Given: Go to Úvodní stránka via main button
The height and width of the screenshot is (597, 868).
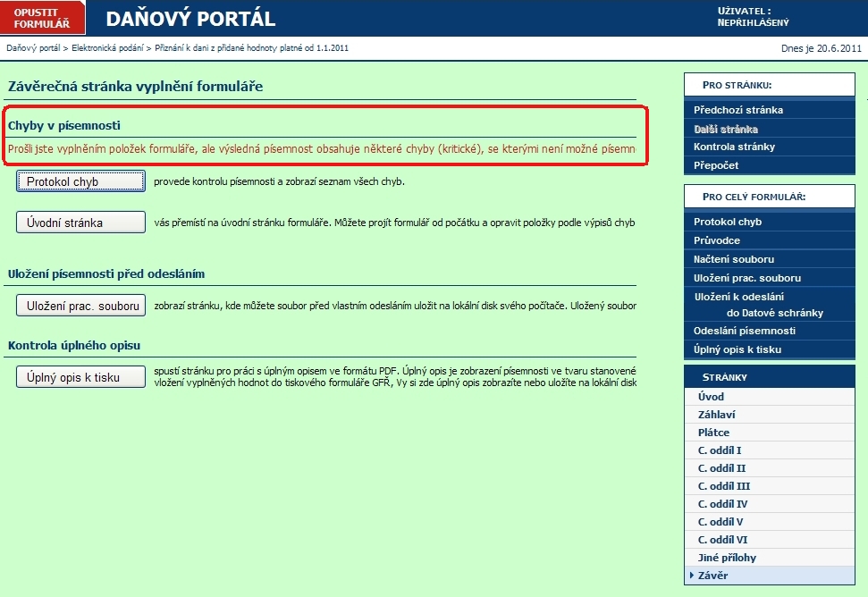Looking at the screenshot, I should point(80,223).
